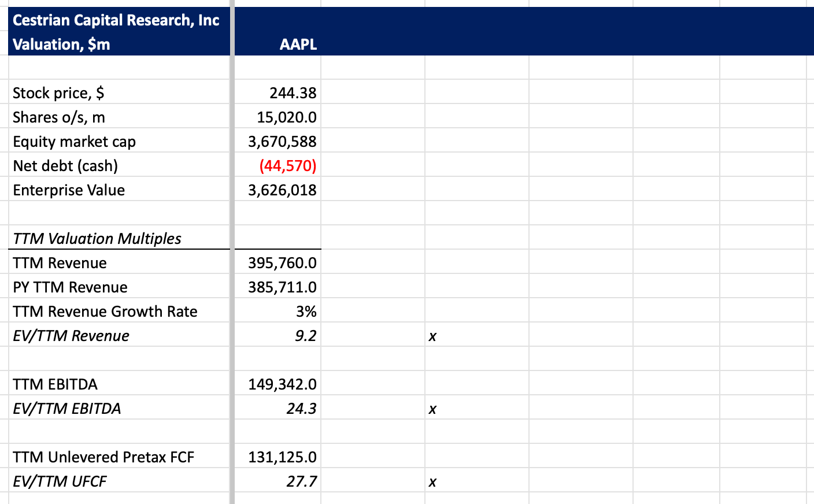Screen dimensions: 814x504
Task: Click the TTM revenue value 395,760.0
Action: point(282,263)
